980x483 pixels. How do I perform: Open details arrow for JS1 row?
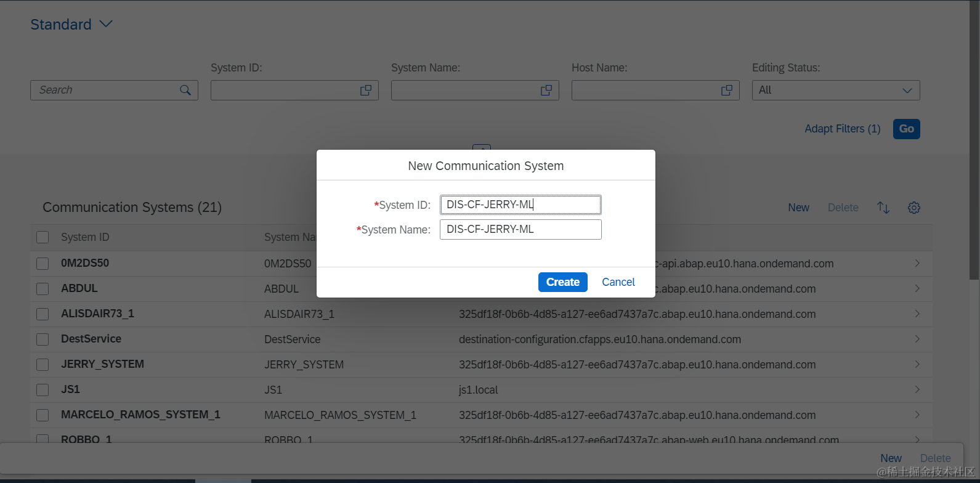(917, 389)
